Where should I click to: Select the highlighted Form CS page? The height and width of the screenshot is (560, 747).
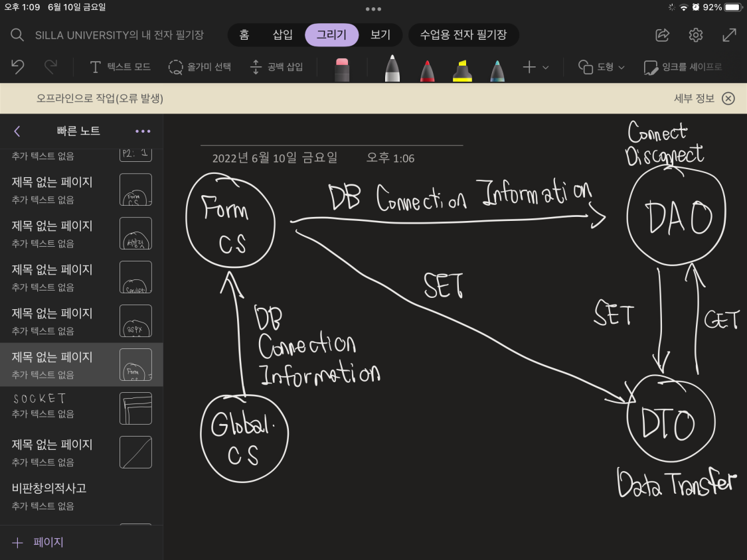[82, 364]
